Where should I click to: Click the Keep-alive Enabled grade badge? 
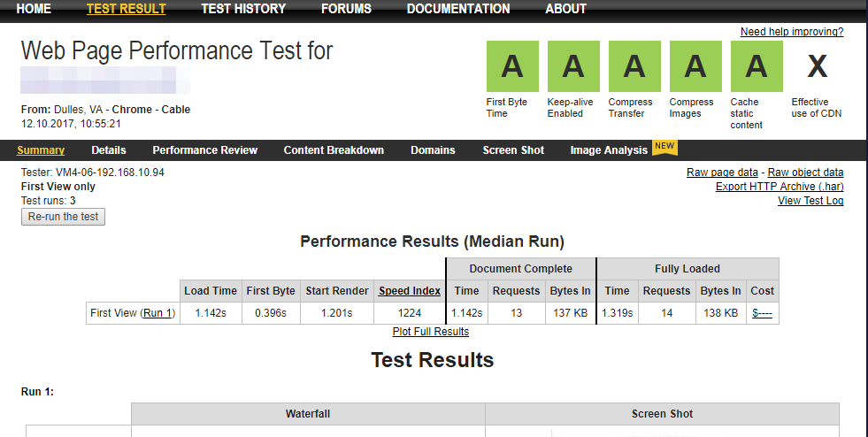pos(573,66)
